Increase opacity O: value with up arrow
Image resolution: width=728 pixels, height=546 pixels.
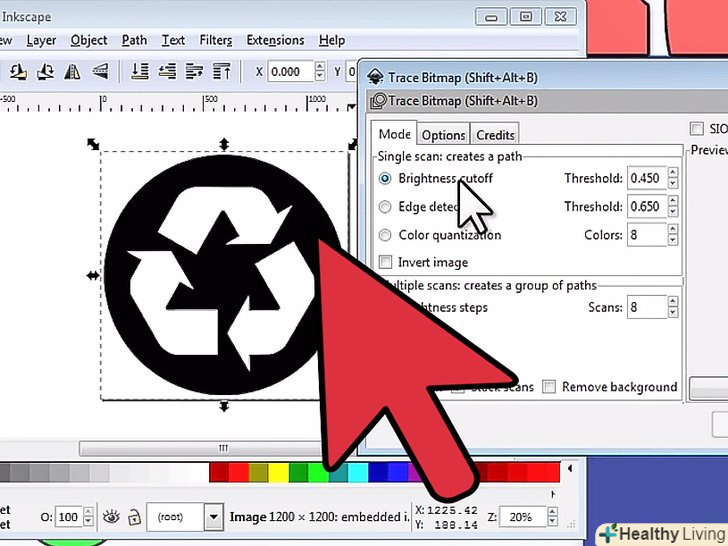click(x=88, y=511)
